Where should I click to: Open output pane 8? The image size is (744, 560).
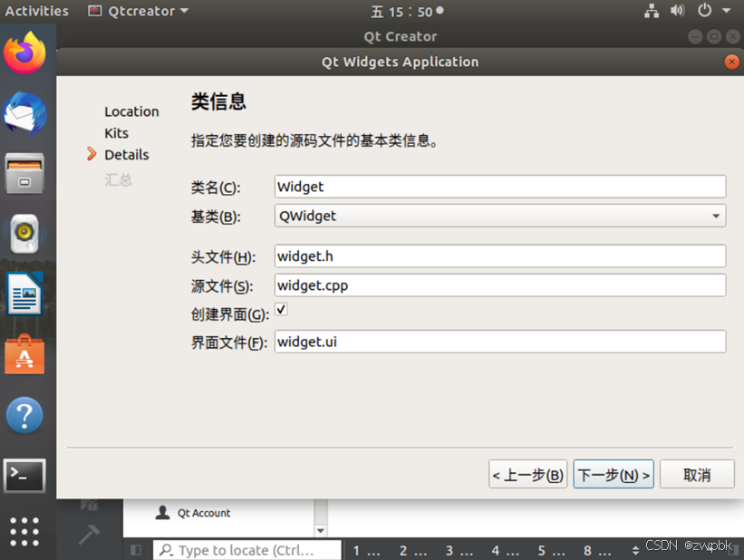click(597, 551)
